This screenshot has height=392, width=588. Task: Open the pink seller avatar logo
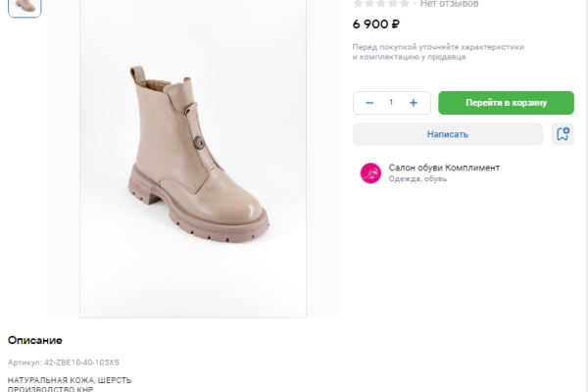371,173
